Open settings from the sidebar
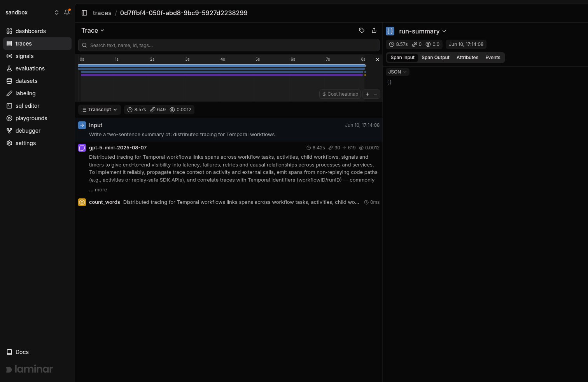Viewport: 588px width, 382px height. [37, 143]
